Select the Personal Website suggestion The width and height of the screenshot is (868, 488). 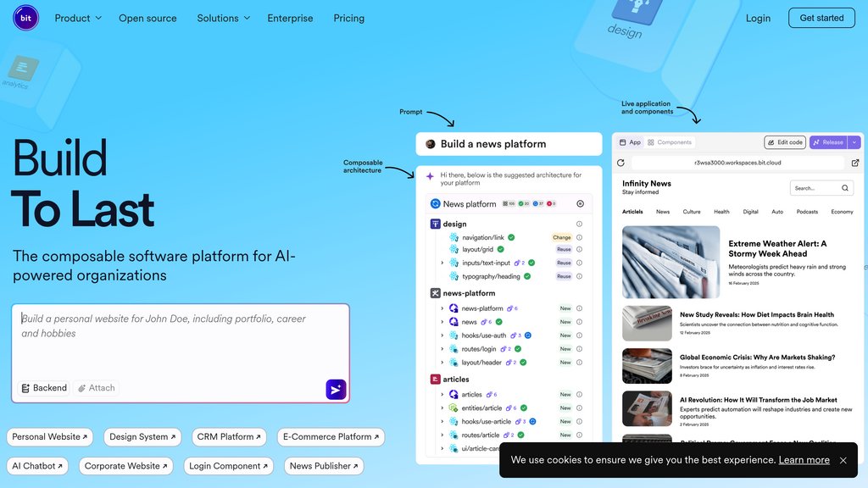click(x=50, y=436)
